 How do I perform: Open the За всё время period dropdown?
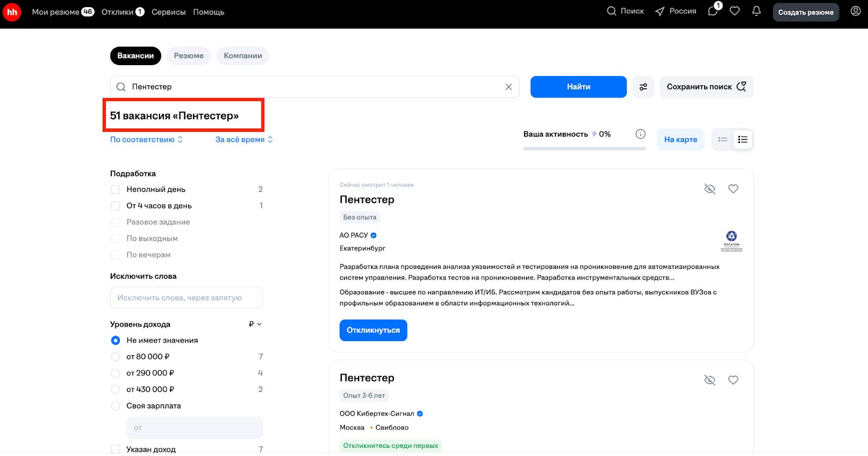[244, 139]
